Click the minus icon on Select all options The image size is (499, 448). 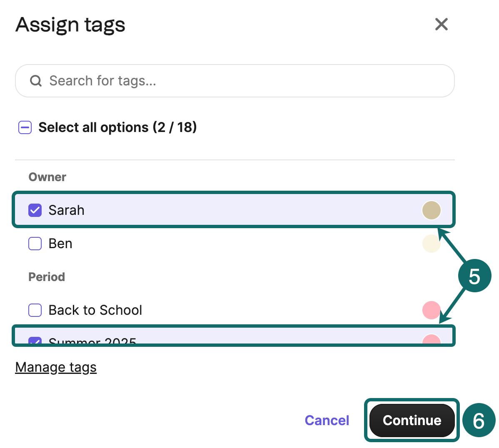click(25, 127)
